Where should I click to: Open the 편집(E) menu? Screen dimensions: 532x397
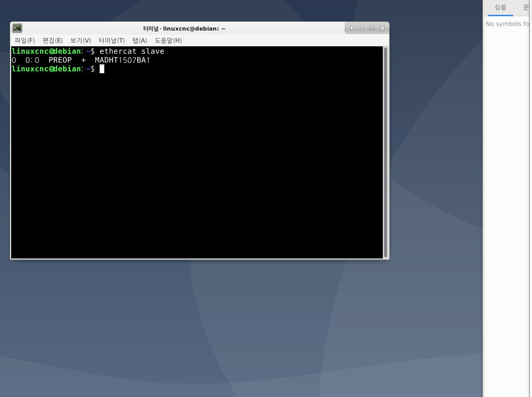tap(52, 40)
